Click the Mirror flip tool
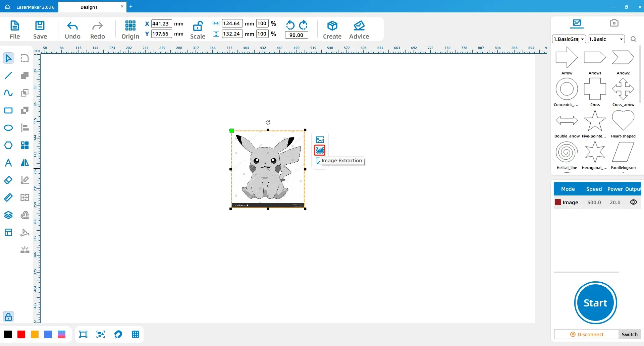The height and width of the screenshot is (346, 644). pyautogui.click(x=25, y=163)
